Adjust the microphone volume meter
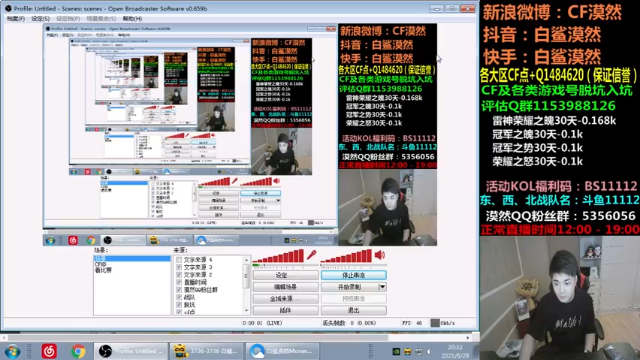 point(279,256)
